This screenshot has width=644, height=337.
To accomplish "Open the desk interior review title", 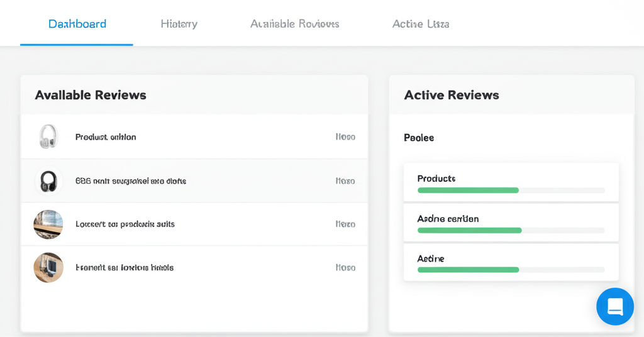I will click(125, 224).
